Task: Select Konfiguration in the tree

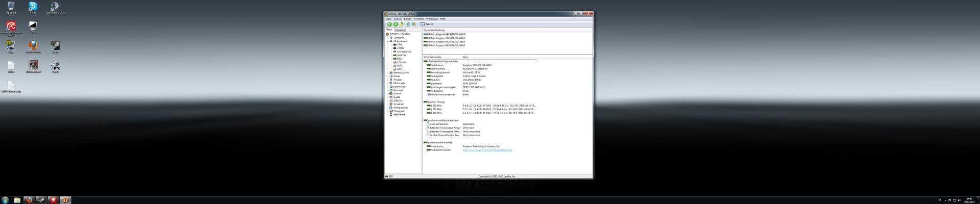Action: coord(400,108)
